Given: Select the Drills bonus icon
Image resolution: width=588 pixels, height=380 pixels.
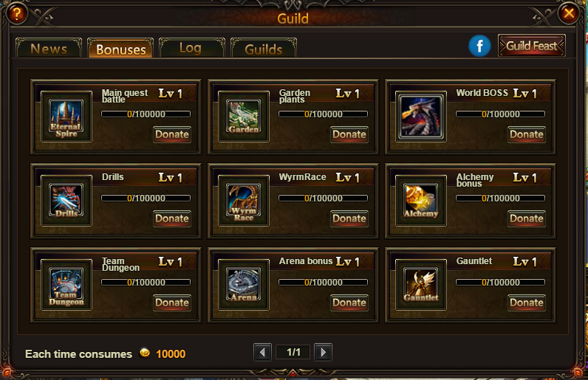Looking at the screenshot, I should click(66, 201).
